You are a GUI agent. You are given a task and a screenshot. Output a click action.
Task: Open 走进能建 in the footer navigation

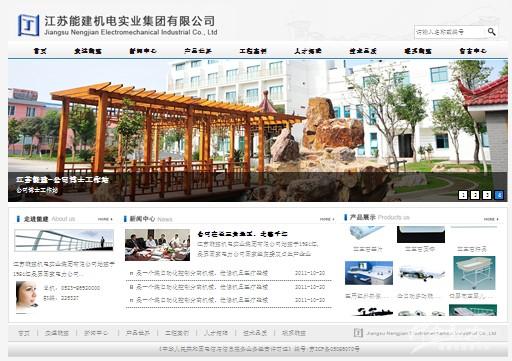pyautogui.click(x=57, y=333)
